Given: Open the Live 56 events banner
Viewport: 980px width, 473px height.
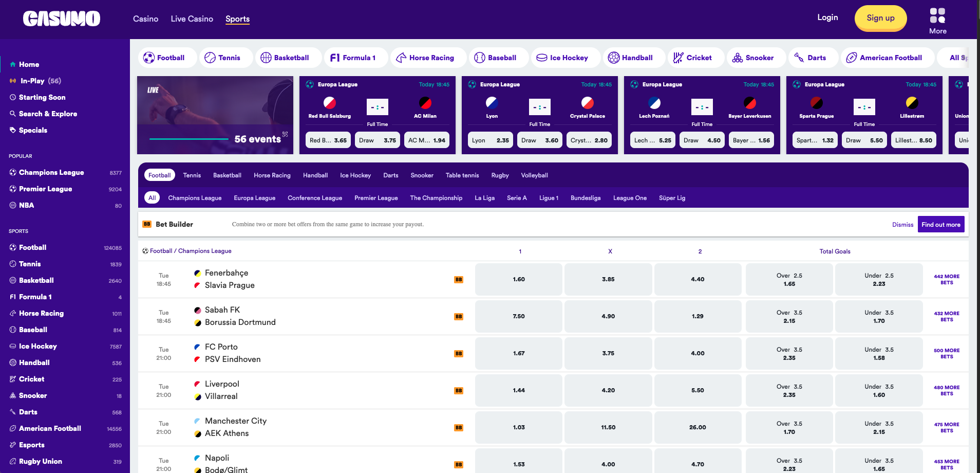Looking at the screenshot, I should (215, 115).
